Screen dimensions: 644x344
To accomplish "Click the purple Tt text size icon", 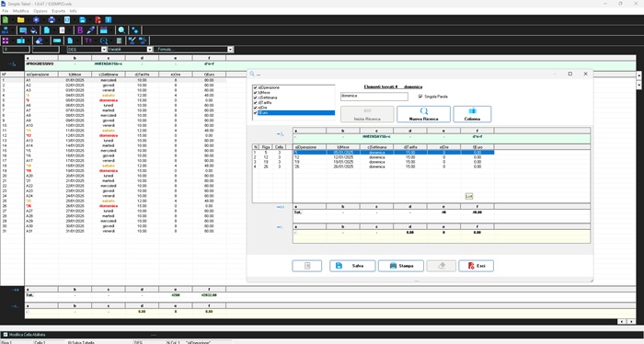I will [88, 40].
